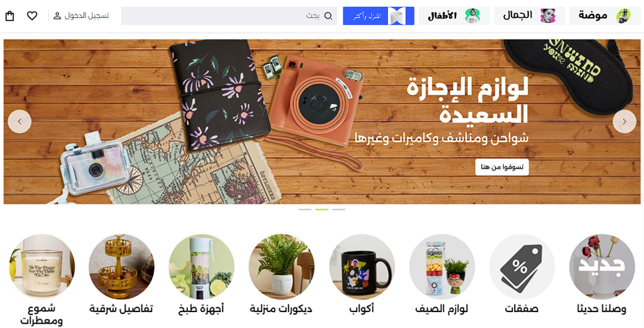Viewport: 644px width, 328px height.
Task: Open the shopping bag cart icon
Action: coord(10,16)
